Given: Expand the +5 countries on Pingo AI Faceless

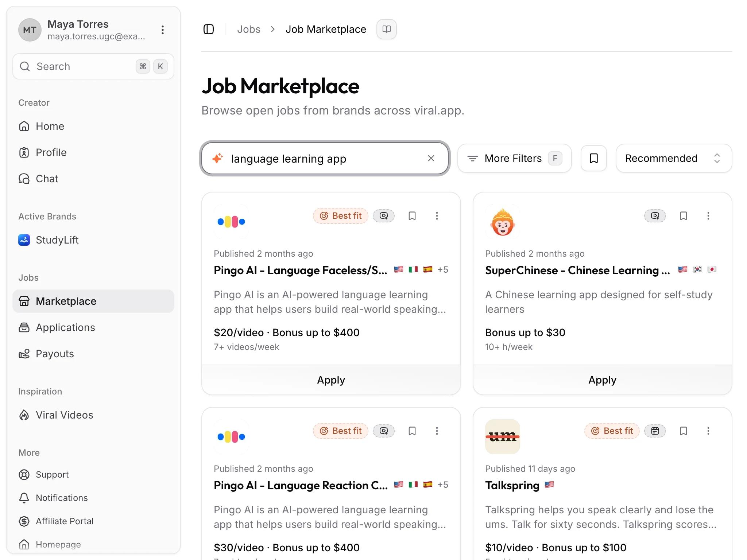Looking at the screenshot, I should (x=443, y=269).
